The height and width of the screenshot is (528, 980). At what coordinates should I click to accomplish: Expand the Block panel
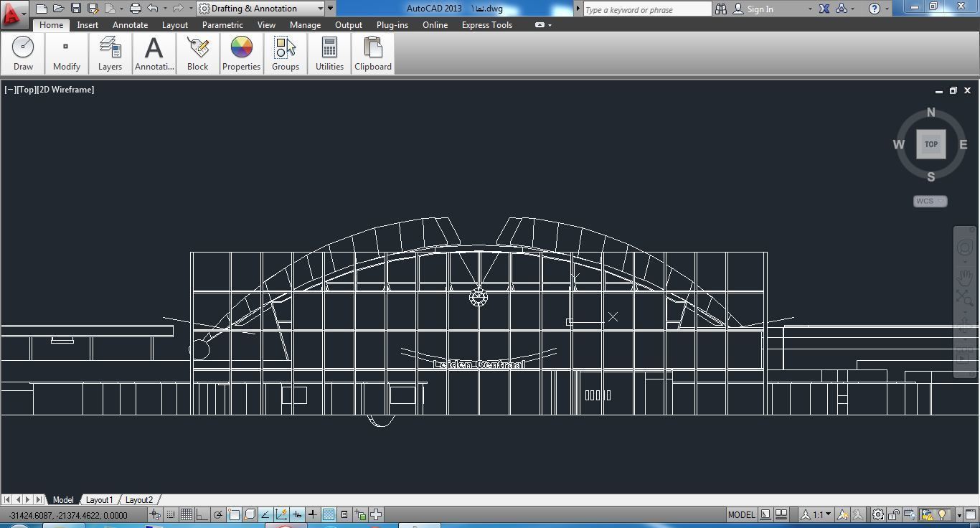click(x=197, y=53)
